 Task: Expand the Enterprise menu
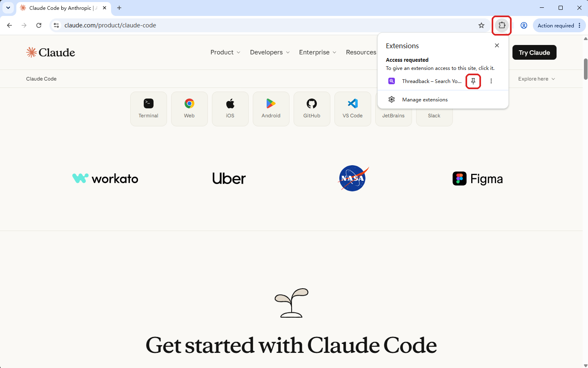click(318, 52)
